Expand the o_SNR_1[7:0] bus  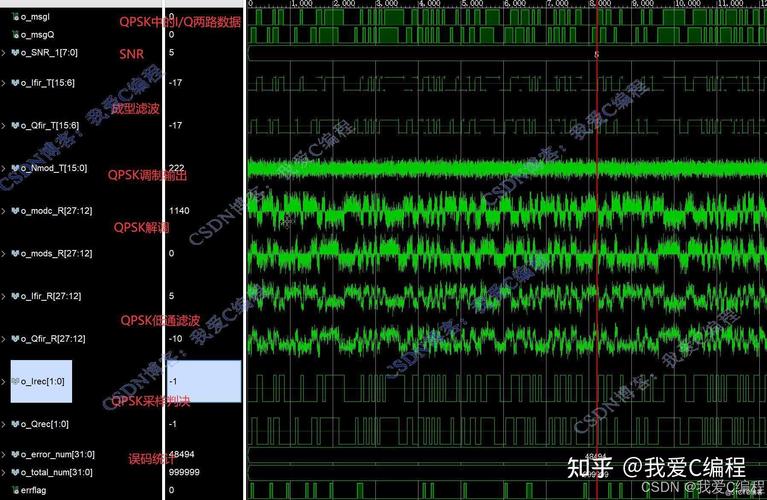(x=3, y=52)
